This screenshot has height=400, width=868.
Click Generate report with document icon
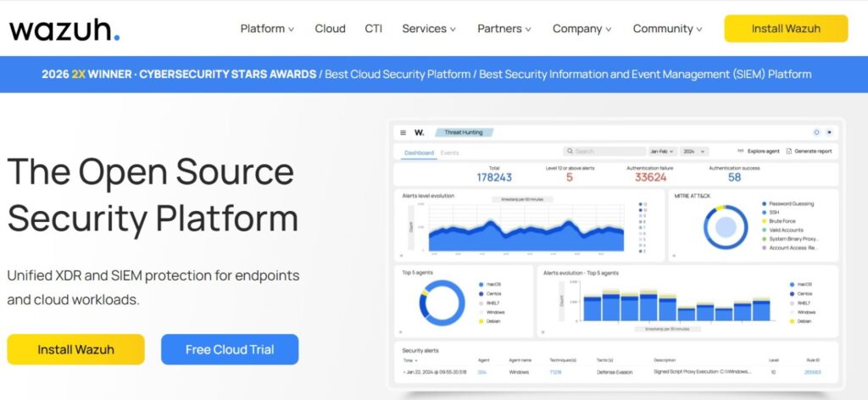[x=809, y=151]
